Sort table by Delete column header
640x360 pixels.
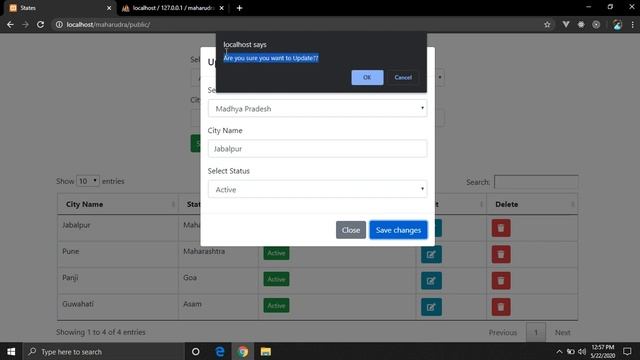(x=532, y=204)
